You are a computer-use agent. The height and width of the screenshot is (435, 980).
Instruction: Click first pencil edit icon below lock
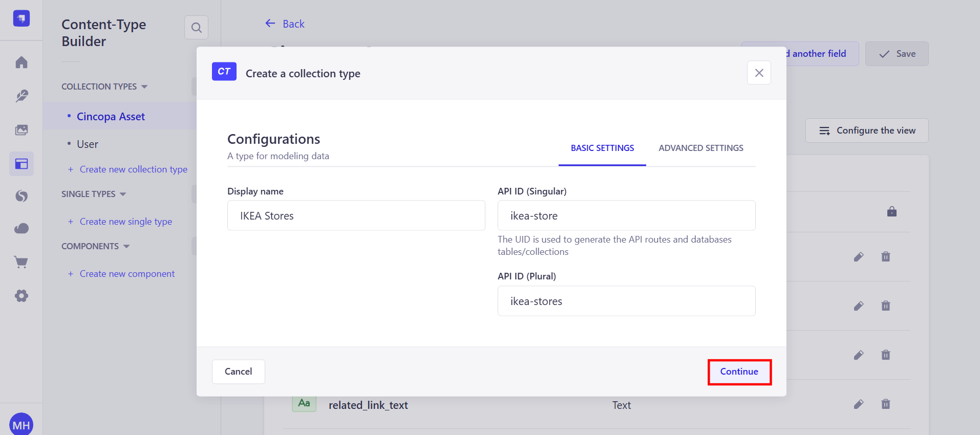(859, 257)
